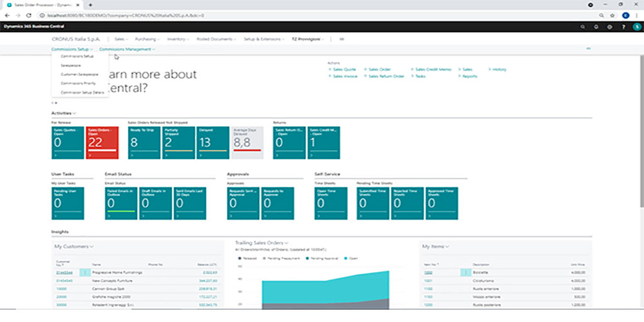644x322 pixels.
Task: Click the search magnifier icon in header
Action: tap(583, 27)
